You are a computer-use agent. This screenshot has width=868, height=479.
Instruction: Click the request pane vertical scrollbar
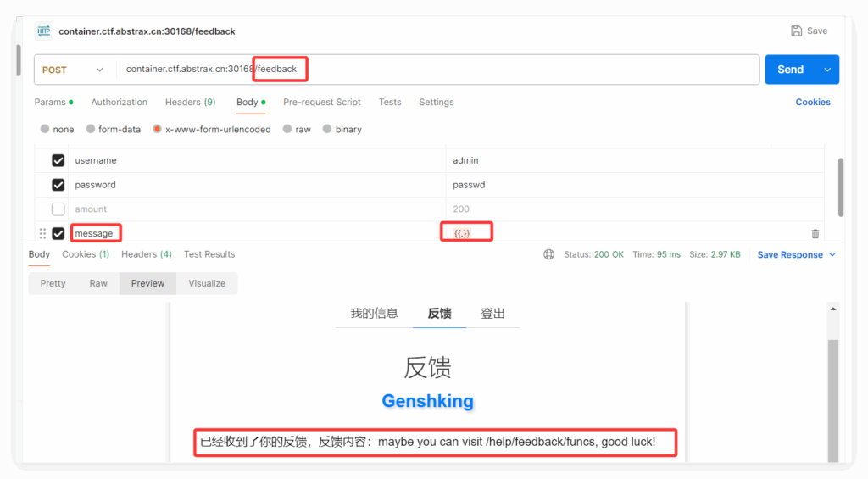point(841,187)
